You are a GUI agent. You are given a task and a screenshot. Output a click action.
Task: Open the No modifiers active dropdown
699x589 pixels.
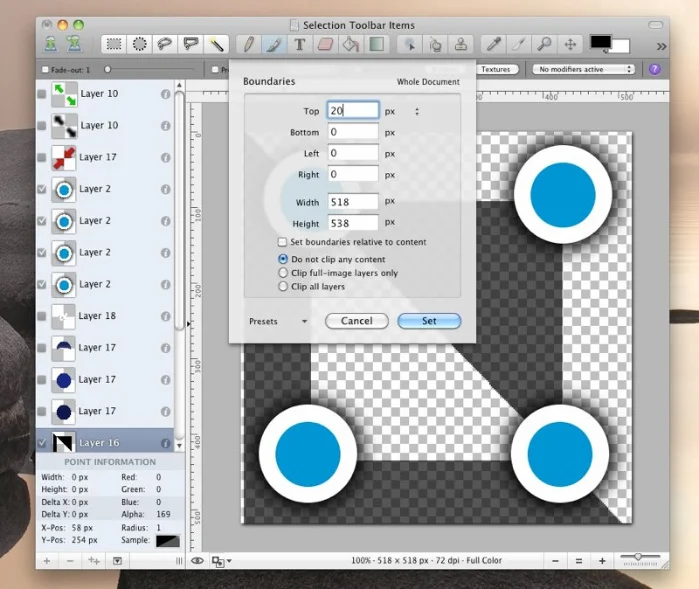click(584, 69)
